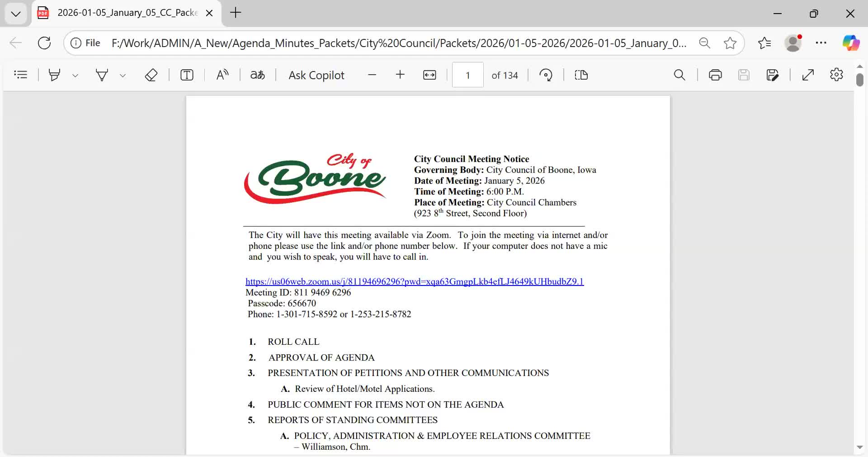The width and height of the screenshot is (868, 457).
Task: Click "PRESENTATION OF PETITIONS AND OTHER COMMUNICATIONS"
Action: 408,373
